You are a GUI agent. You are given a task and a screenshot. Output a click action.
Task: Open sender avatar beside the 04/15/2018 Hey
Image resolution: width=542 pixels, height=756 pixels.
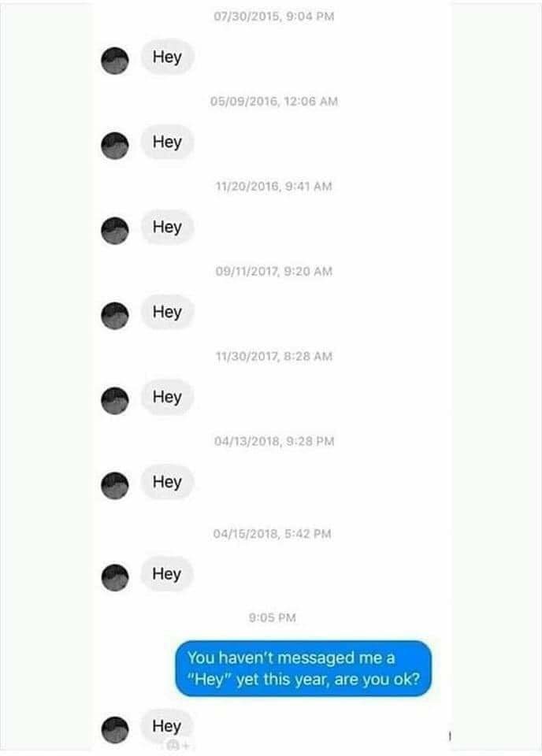click(115, 577)
